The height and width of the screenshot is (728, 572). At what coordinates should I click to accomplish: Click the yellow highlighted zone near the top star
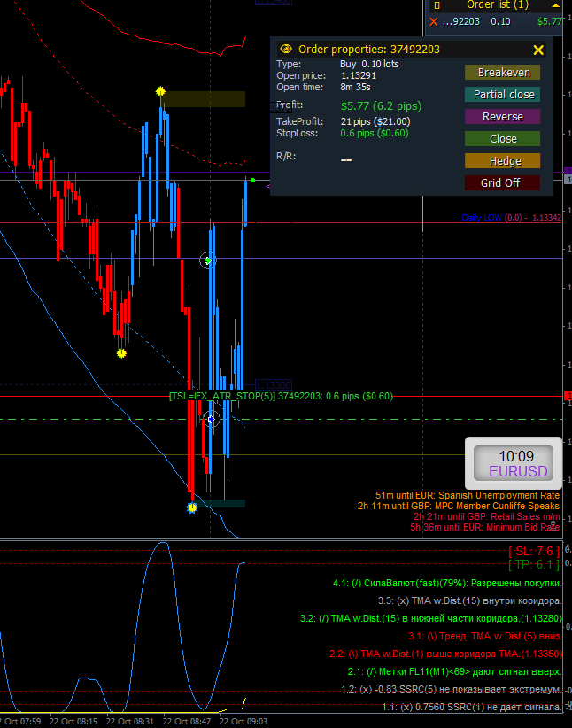tap(205, 99)
